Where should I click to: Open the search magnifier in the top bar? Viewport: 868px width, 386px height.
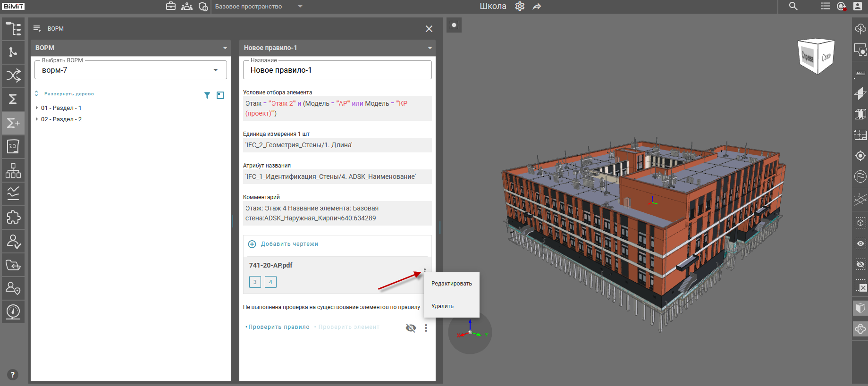point(793,6)
